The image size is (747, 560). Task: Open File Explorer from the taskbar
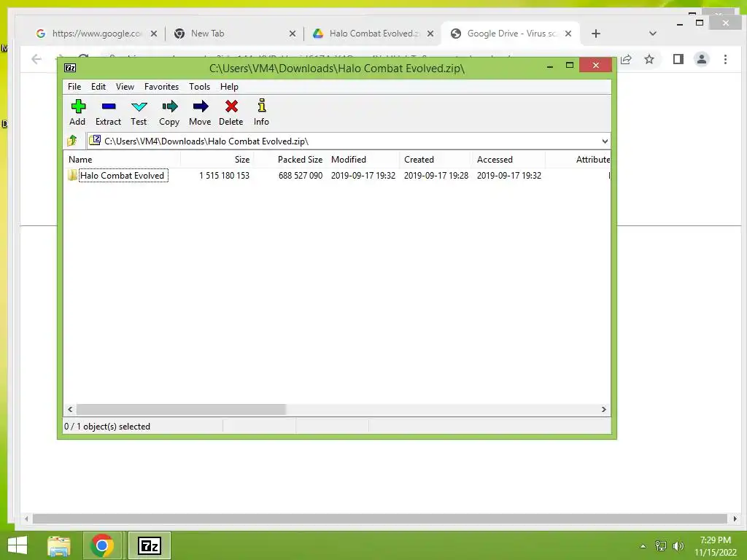(x=59, y=545)
